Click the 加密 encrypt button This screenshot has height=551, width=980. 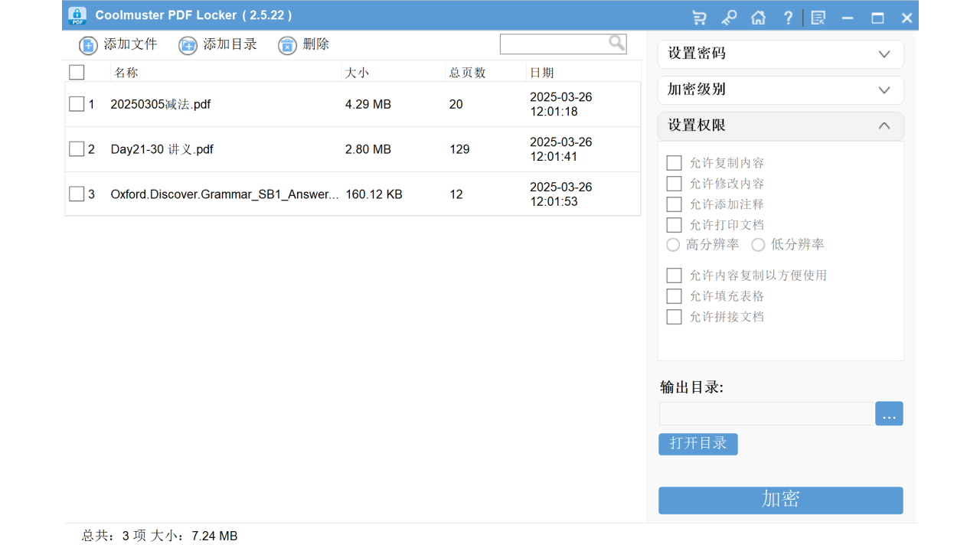coord(780,500)
